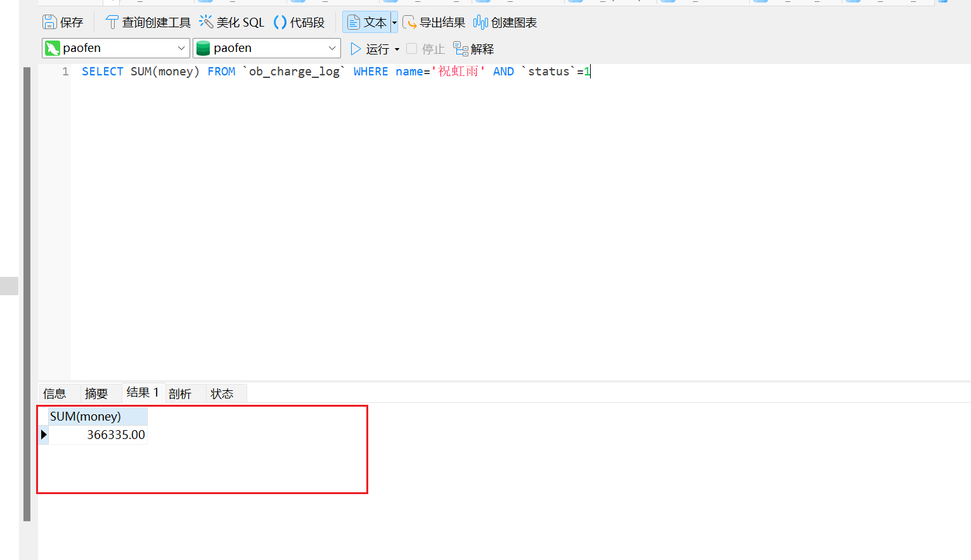Image resolution: width=971 pixels, height=560 pixels.
Task: Open the Summary (摘要) tab
Action: coord(96,393)
